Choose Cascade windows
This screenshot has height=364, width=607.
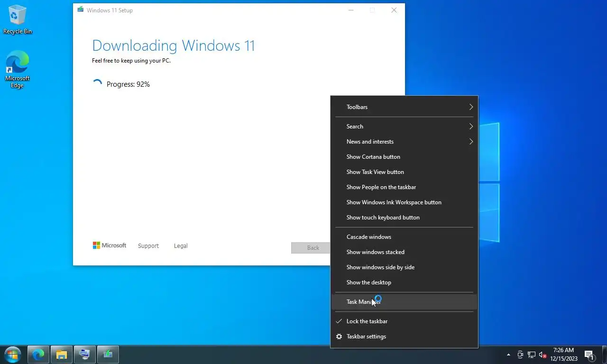404,237
